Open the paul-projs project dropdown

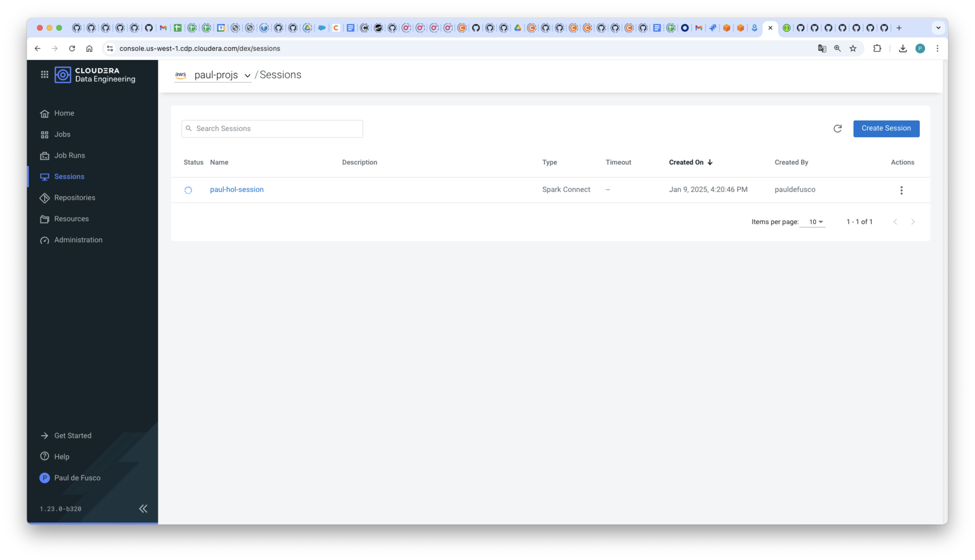[x=248, y=75]
